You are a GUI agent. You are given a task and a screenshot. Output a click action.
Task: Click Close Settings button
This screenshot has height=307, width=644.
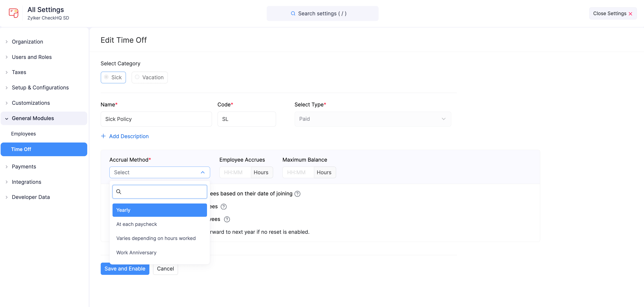pyautogui.click(x=613, y=13)
